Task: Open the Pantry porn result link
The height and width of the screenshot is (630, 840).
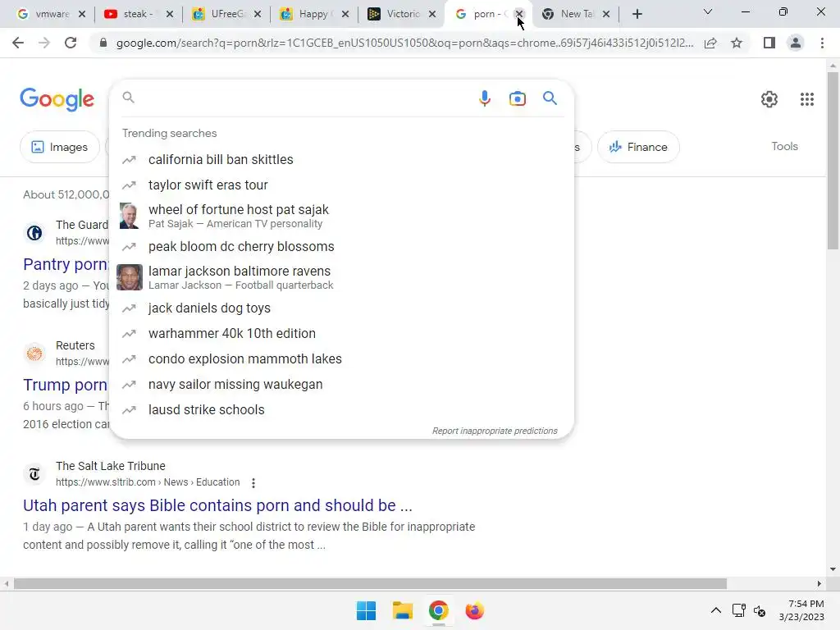Action: (66, 264)
